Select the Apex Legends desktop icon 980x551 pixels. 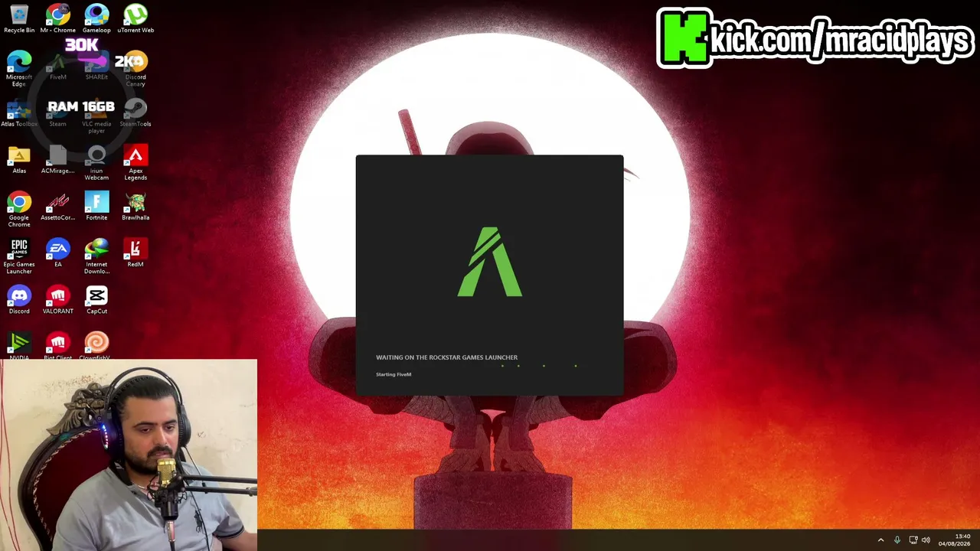136,163
